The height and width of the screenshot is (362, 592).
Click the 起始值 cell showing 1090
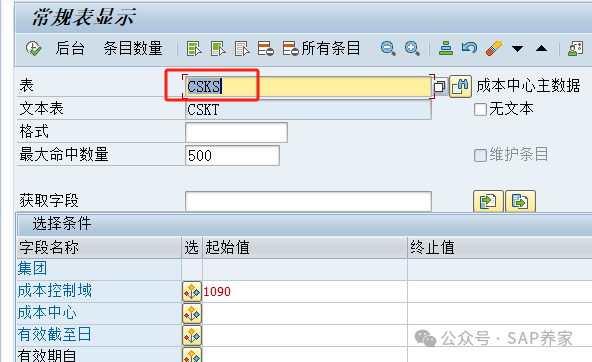coord(305,291)
